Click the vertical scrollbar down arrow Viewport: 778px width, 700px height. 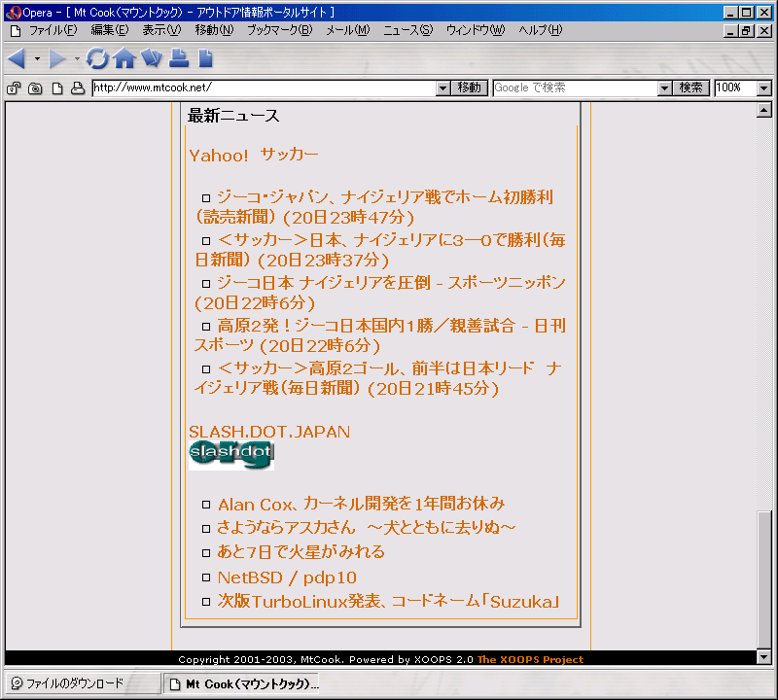point(764,657)
